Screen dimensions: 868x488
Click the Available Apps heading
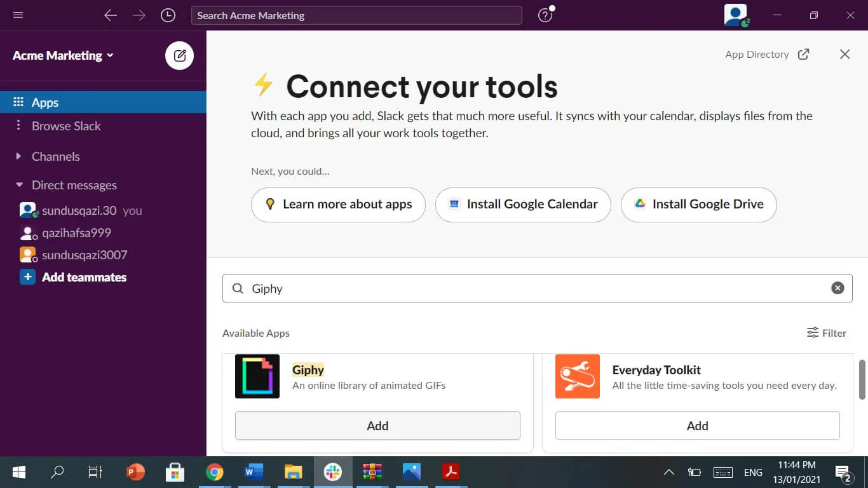coord(256,333)
